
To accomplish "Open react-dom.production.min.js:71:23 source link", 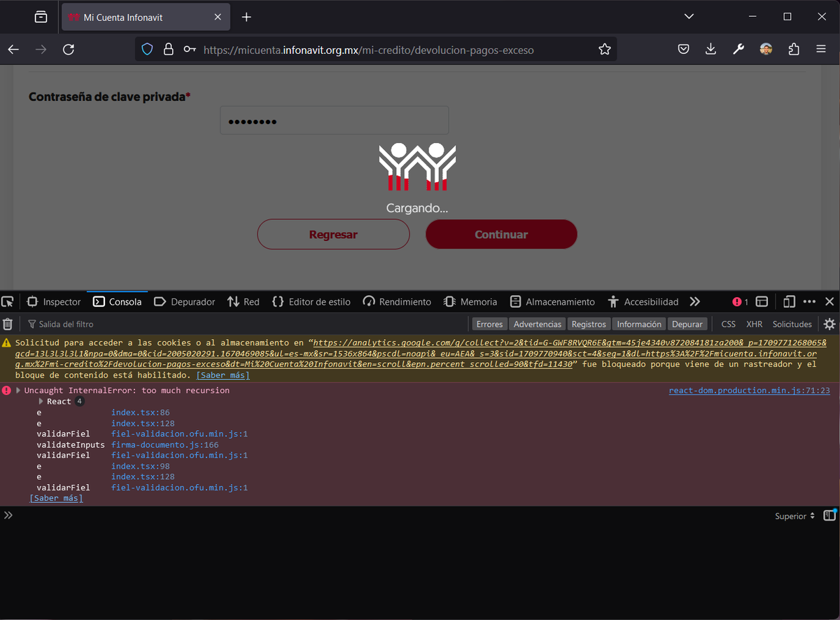I will [749, 390].
